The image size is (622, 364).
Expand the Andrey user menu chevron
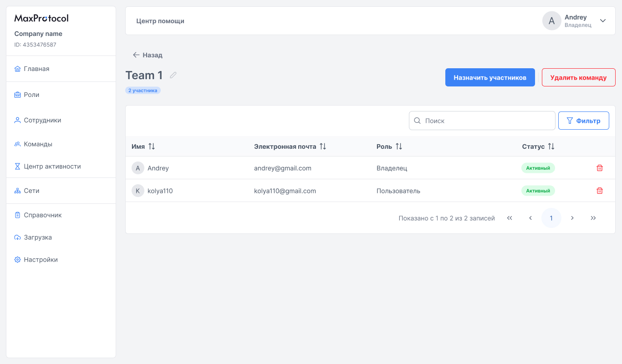coord(603,20)
